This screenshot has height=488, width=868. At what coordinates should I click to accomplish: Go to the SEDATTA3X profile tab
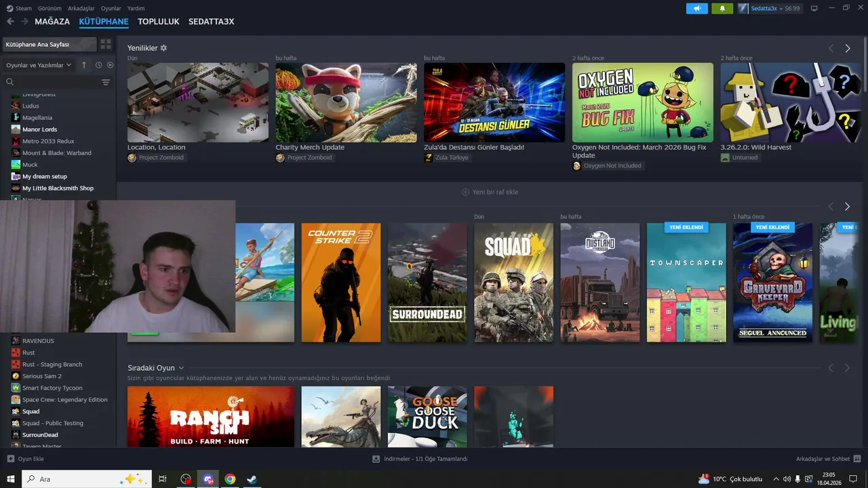(212, 22)
